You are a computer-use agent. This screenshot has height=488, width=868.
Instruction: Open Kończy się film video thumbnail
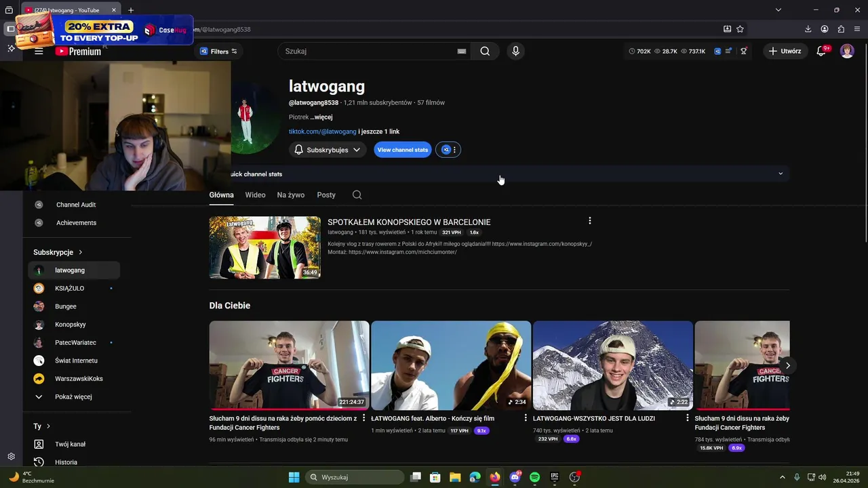coord(451,365)
